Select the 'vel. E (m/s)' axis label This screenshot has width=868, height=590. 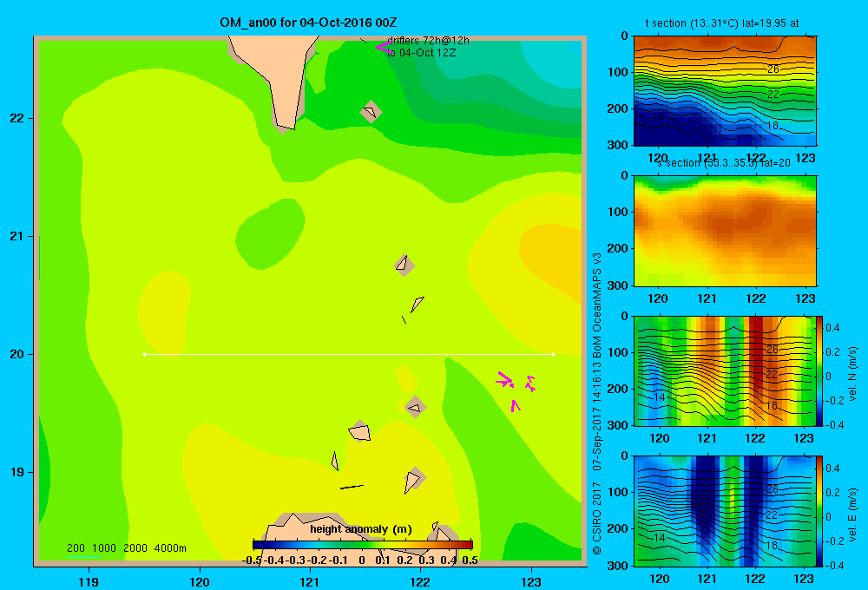pos(853,515)
